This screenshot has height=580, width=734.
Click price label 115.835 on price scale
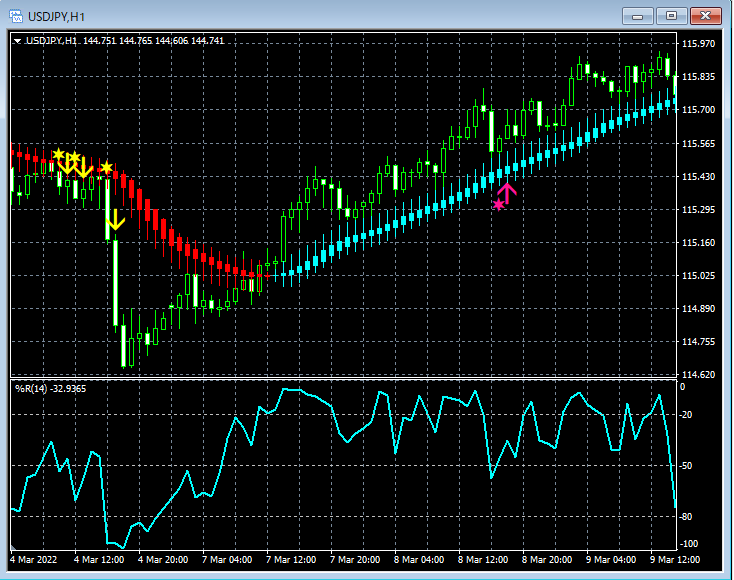pos(698,77)
